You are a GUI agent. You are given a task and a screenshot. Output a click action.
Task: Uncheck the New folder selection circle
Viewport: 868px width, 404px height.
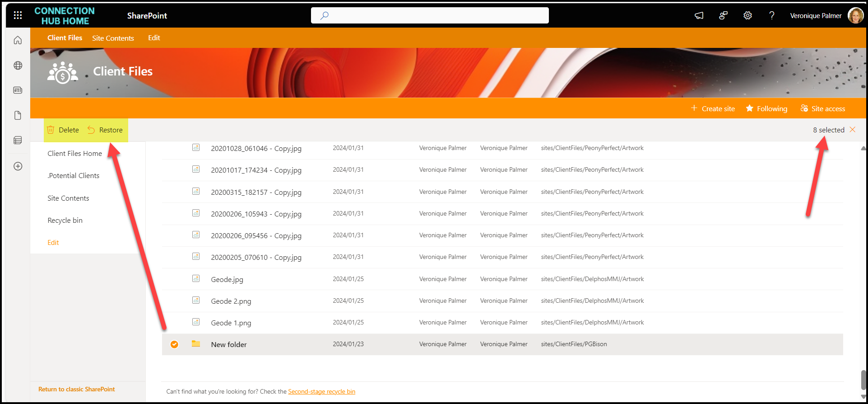coord(174,344)
